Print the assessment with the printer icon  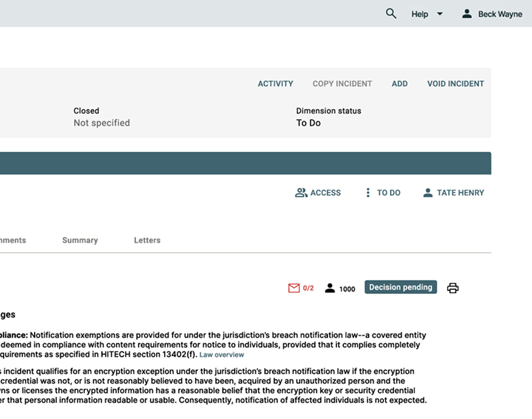pos(452,288)
